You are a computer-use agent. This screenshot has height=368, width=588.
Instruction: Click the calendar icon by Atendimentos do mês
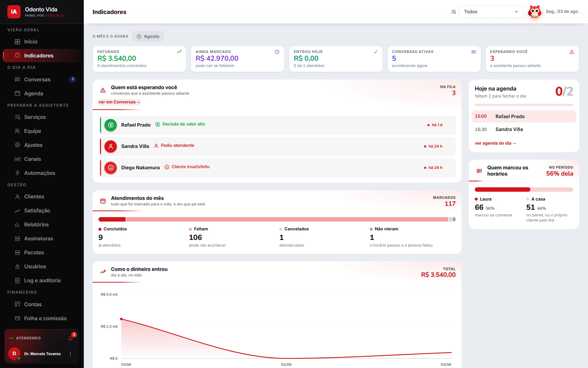click(103, 201)
